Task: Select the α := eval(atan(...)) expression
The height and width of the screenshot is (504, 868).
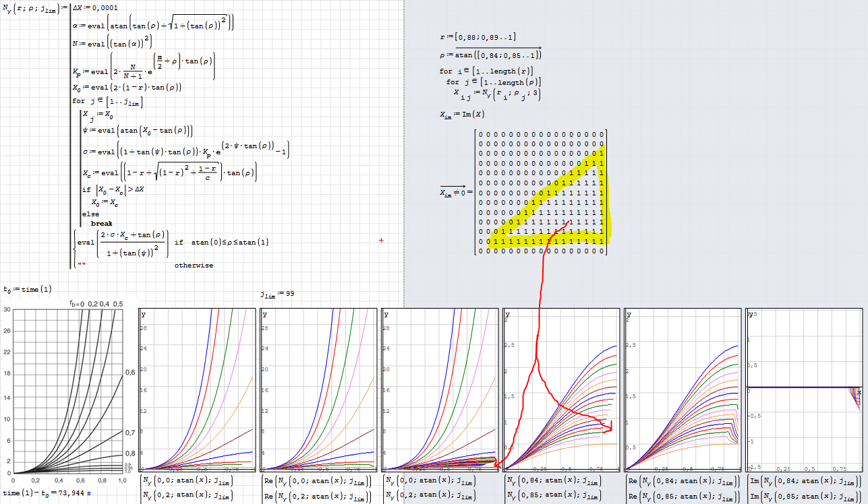Action: (153, 24)
